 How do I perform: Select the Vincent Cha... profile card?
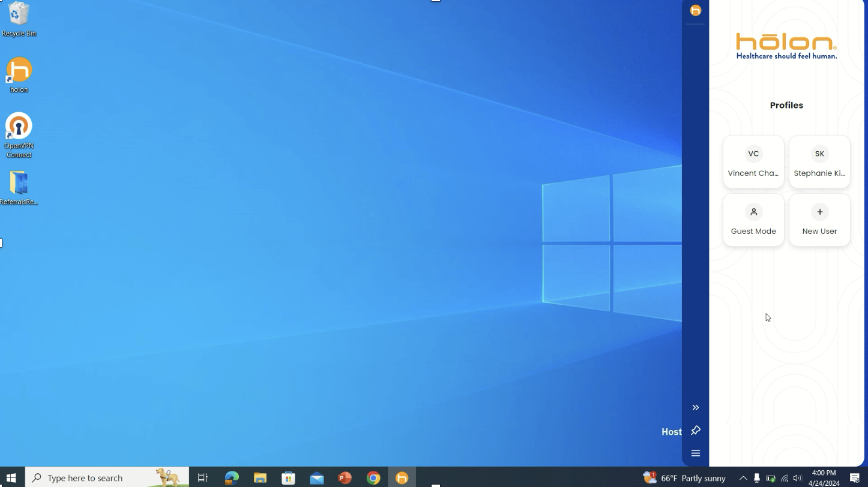753,162
